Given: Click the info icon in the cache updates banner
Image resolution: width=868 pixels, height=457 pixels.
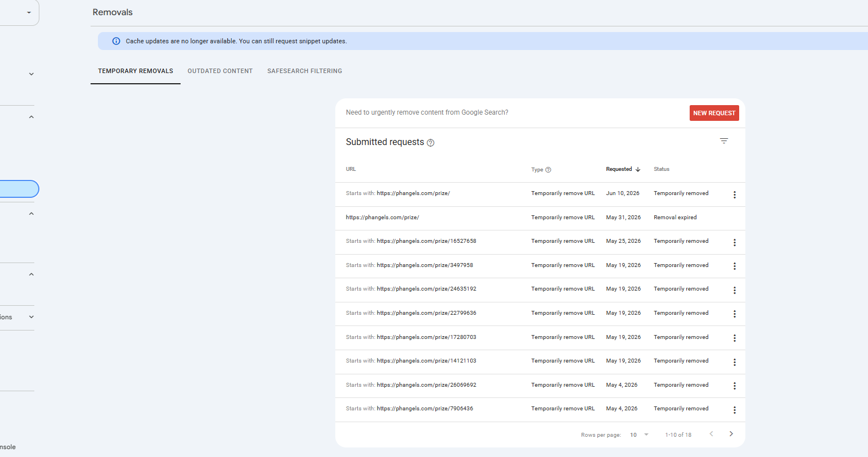Looking at the screenshot, I should (116, 41).
